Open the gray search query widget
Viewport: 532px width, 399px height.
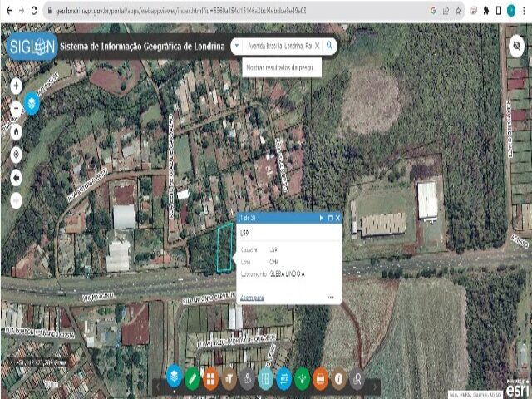[357, 378]
